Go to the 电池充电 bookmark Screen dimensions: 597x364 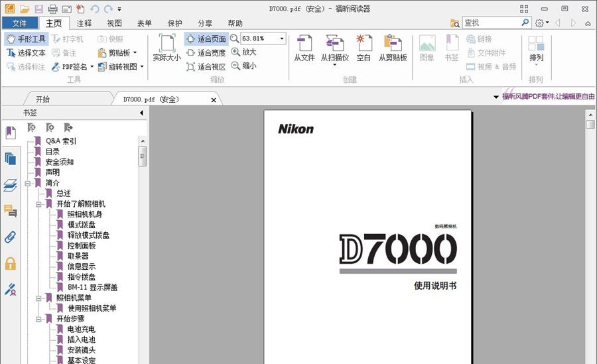pos(82,329)
